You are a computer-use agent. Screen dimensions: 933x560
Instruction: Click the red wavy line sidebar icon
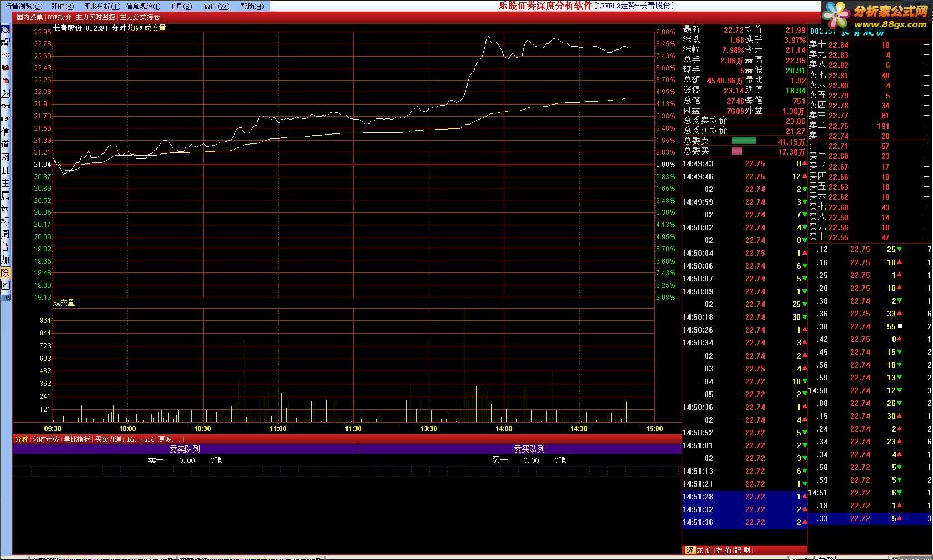point(6,55)
